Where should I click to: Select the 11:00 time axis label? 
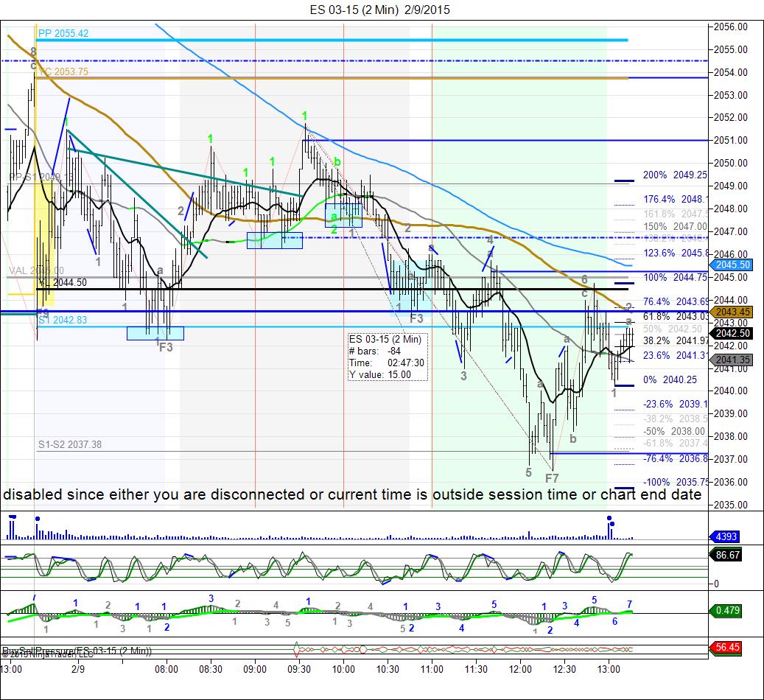[x=432, y=669]
